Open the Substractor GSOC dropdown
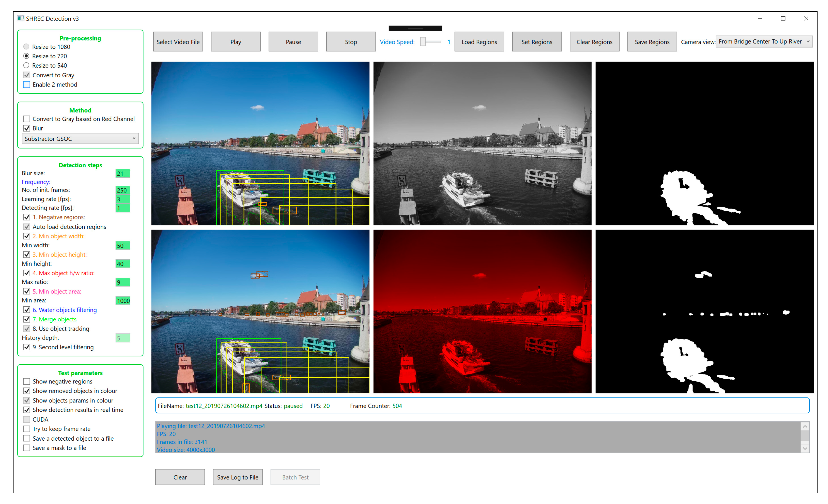 [80, 139]
